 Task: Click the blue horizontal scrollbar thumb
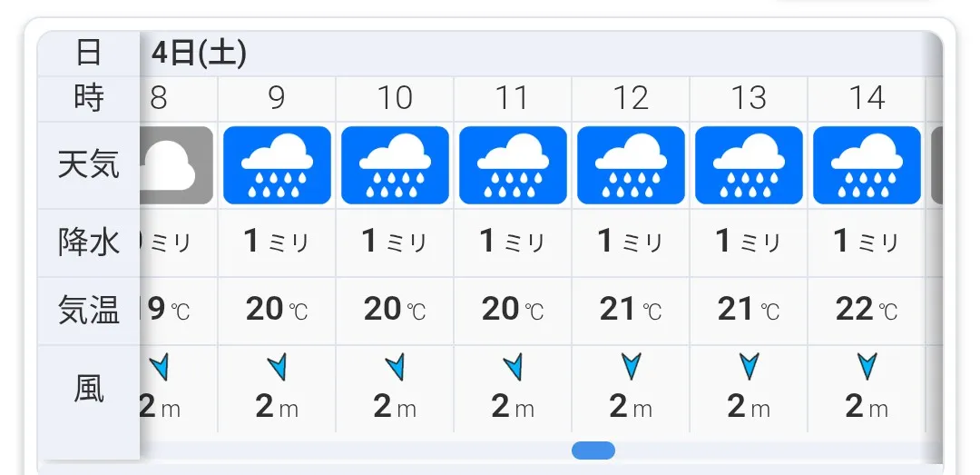[593, 450]
